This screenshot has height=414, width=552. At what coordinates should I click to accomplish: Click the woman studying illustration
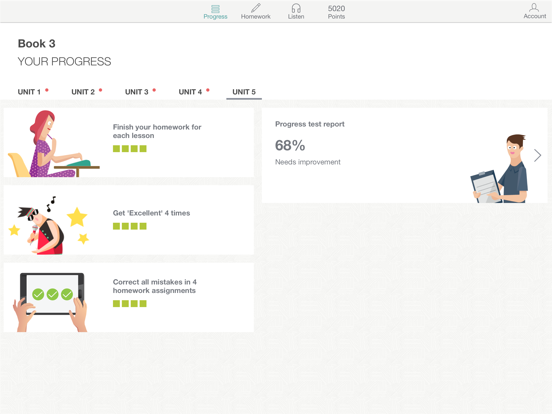[54, 144]
